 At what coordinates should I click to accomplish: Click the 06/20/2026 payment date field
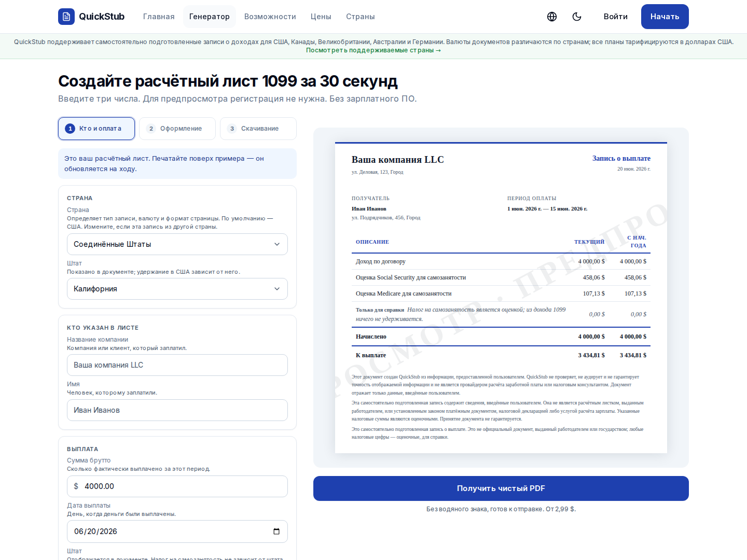(177, 531)
